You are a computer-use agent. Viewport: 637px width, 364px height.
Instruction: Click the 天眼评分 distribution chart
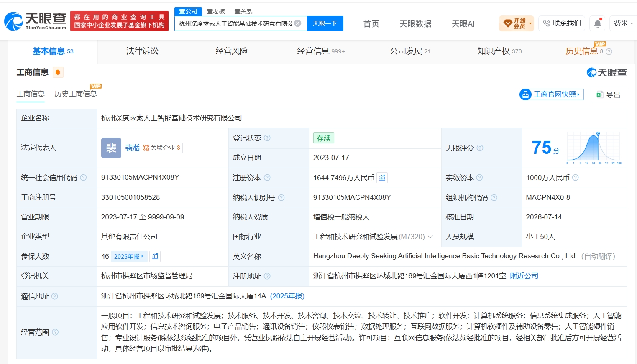(594, 148)
